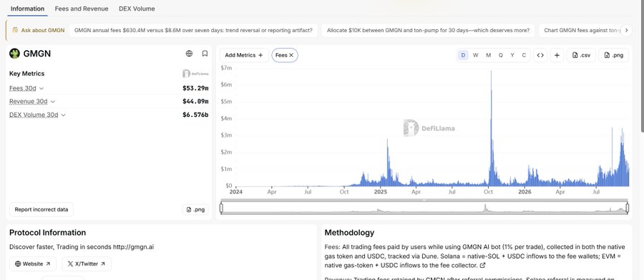Screen dimensions: 644x280
Task: Ask Allocate $10K between GMGN question
Action: [x=428, y=30]
